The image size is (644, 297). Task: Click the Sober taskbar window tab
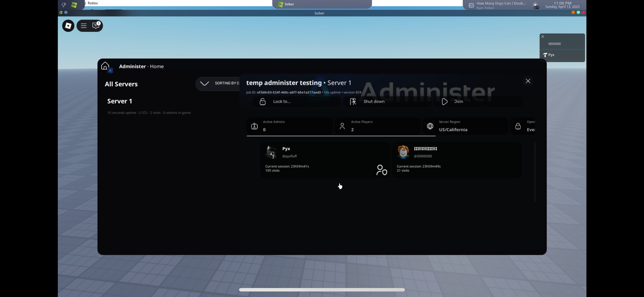pyautogui.click(x=322, y=4)
